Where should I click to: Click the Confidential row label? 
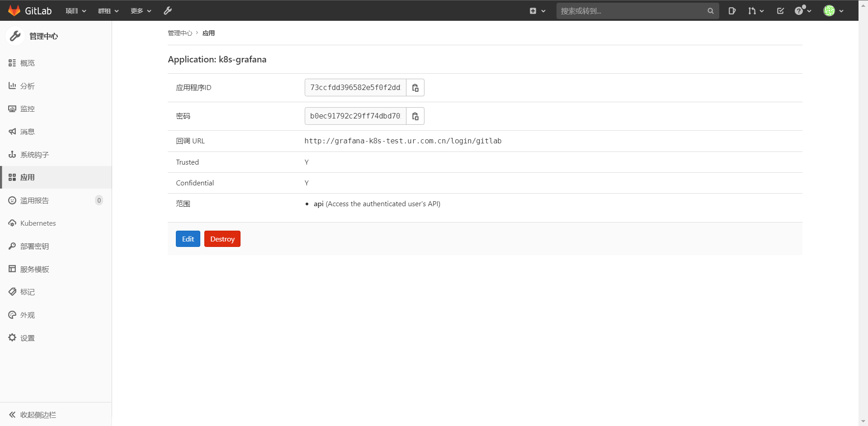coord(195,183)
